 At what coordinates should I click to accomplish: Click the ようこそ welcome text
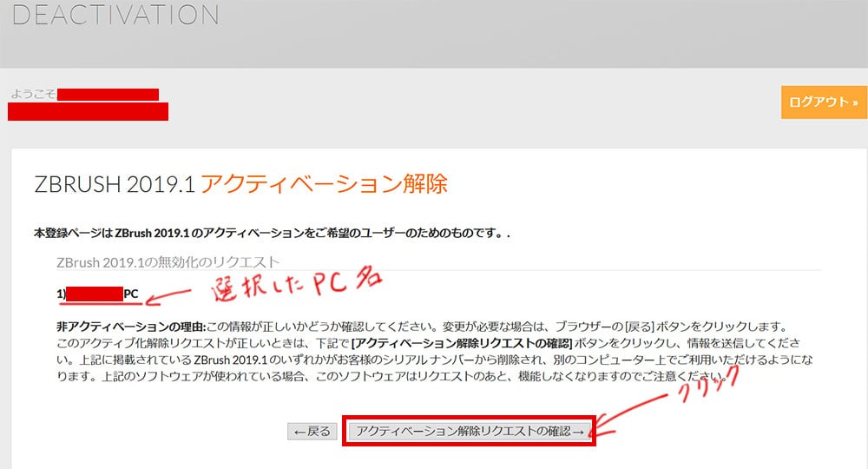(x=34, y=94)
